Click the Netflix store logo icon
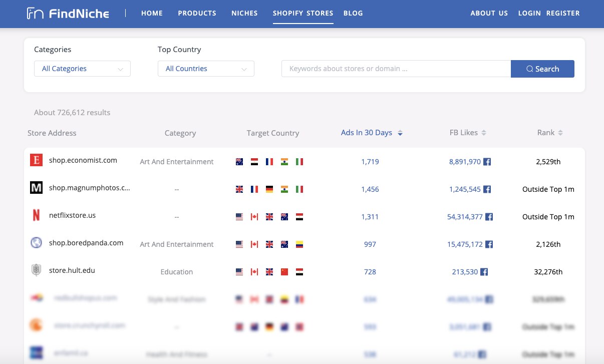 point(36,215)
